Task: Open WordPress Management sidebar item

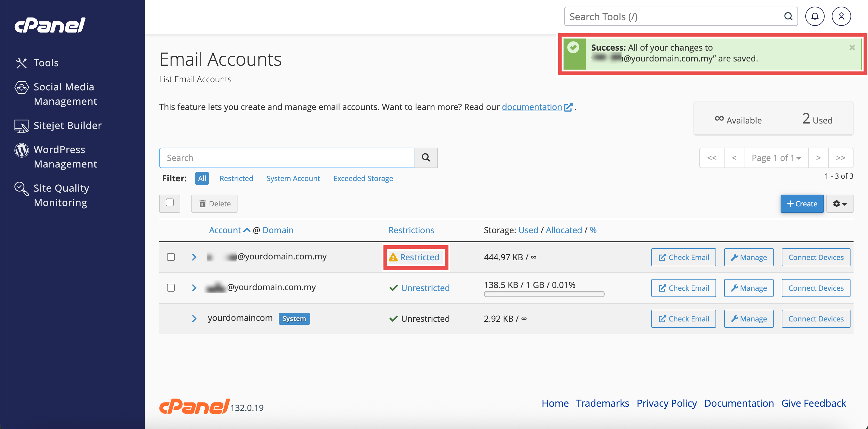Action: point(65,157)
